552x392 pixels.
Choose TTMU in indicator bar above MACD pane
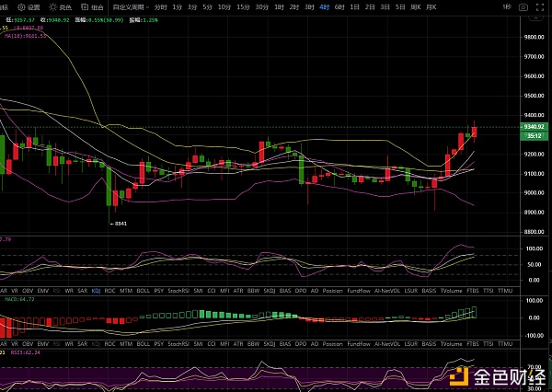pos(505,291)
